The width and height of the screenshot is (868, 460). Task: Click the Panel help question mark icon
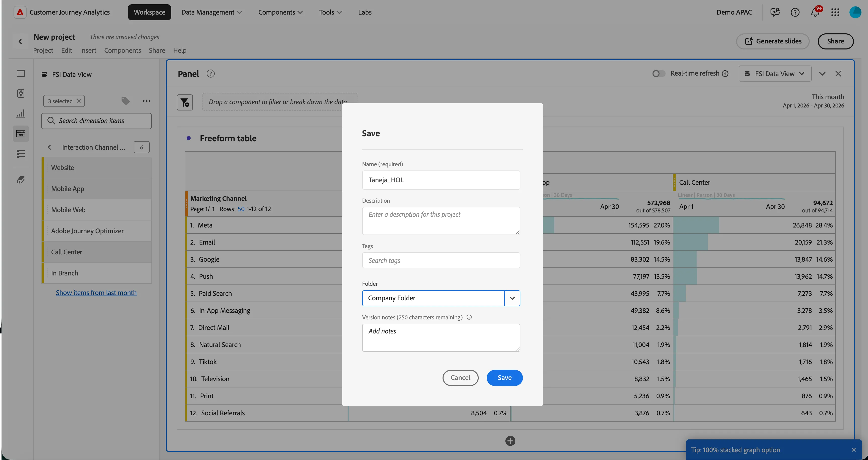(x=211, y=74)
